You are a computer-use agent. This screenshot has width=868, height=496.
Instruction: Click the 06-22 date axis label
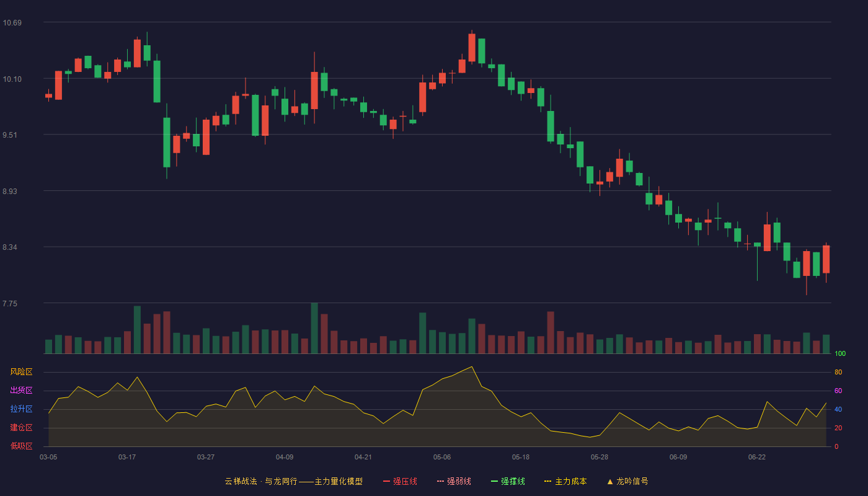[757, 457]
